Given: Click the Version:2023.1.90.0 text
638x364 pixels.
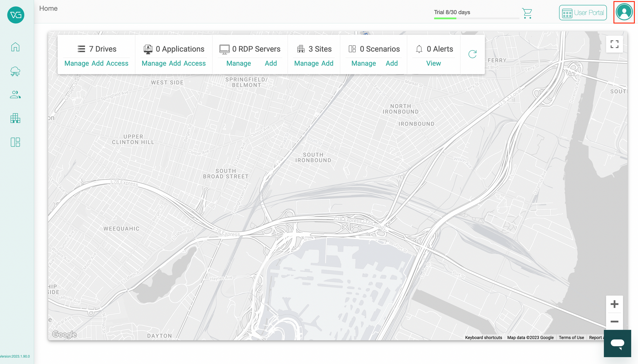Looking at the screenshot, I should pyautogui.click(x=15, y=356).
